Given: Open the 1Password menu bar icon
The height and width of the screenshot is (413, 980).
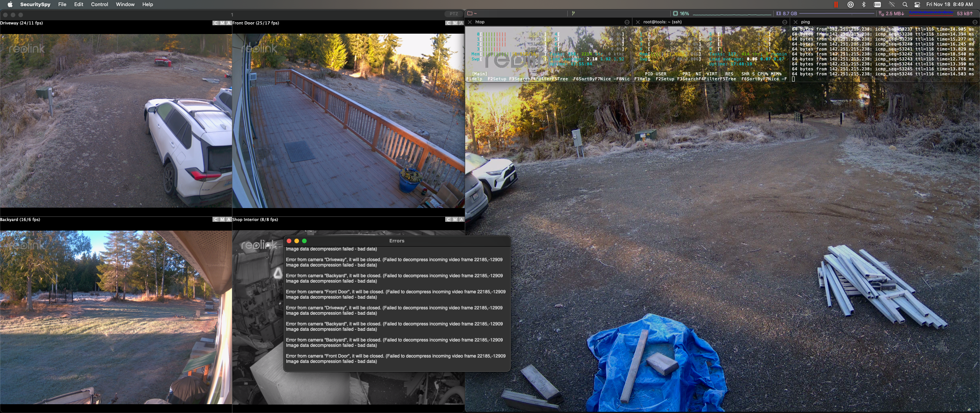Looking at the screenshot, I should tap(850, 4).
